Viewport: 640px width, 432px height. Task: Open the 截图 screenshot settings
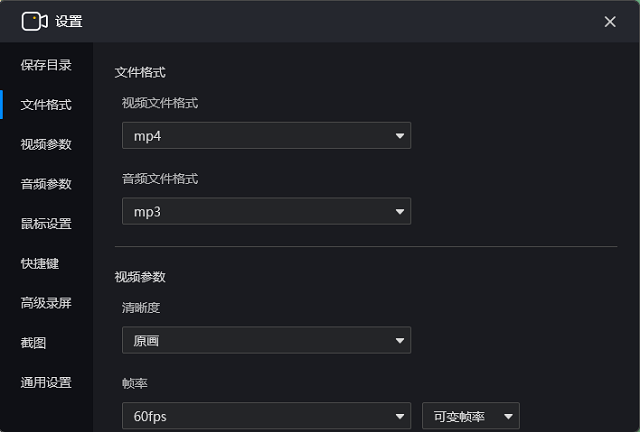[33, 343]
